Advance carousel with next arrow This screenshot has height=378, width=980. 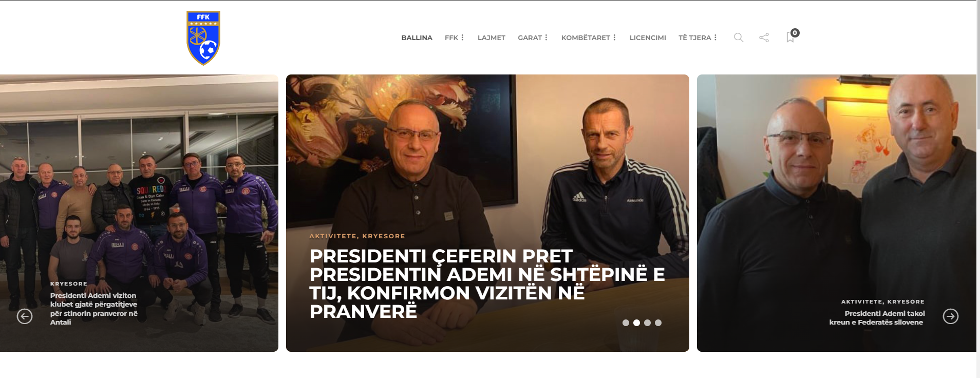coord(951,316)
